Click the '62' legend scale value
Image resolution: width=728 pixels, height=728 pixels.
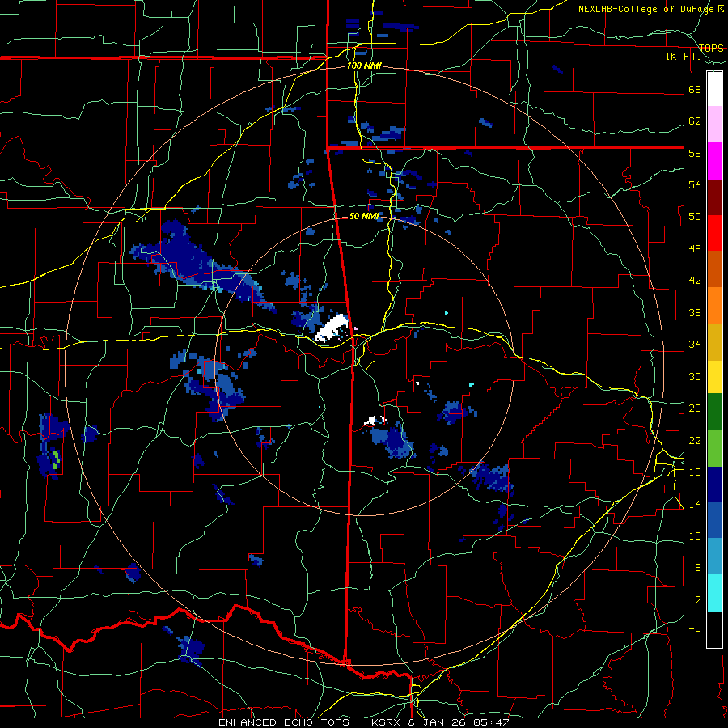(x=695, y=121)
